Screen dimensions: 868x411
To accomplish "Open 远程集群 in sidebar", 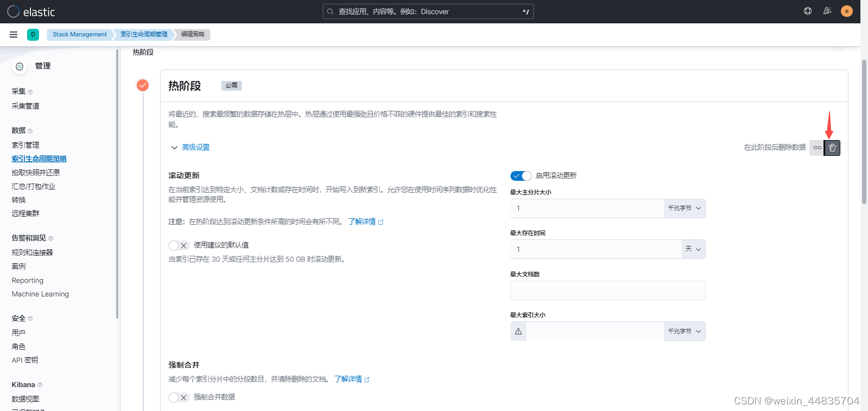I will pos(25,213).
